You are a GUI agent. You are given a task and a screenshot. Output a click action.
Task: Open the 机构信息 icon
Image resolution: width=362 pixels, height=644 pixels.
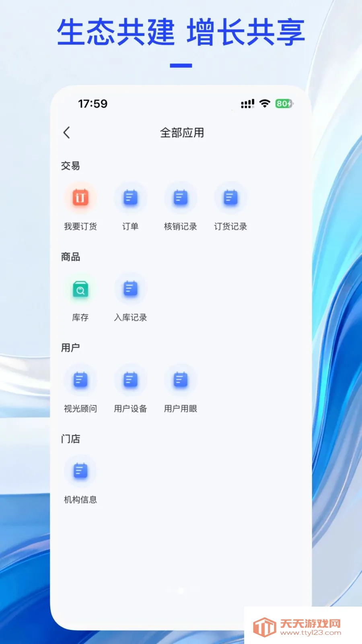(80, 471)
